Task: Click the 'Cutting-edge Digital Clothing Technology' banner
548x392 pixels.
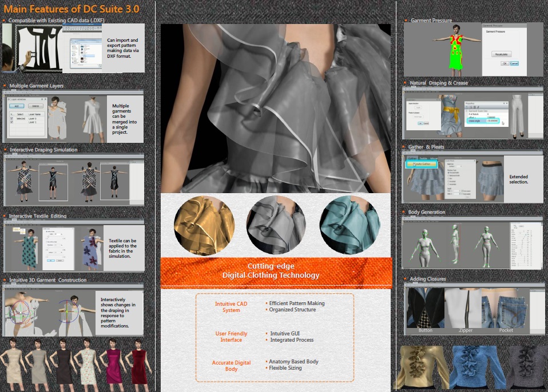Action: tap(276, 273)
